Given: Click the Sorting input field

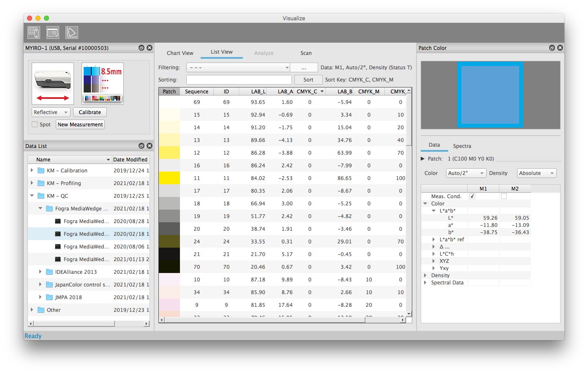Looking at the screenshot, I should [239, 80].
